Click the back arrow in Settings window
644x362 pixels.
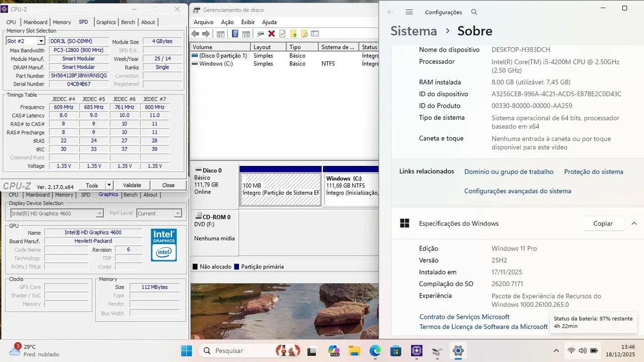point(390,12)
